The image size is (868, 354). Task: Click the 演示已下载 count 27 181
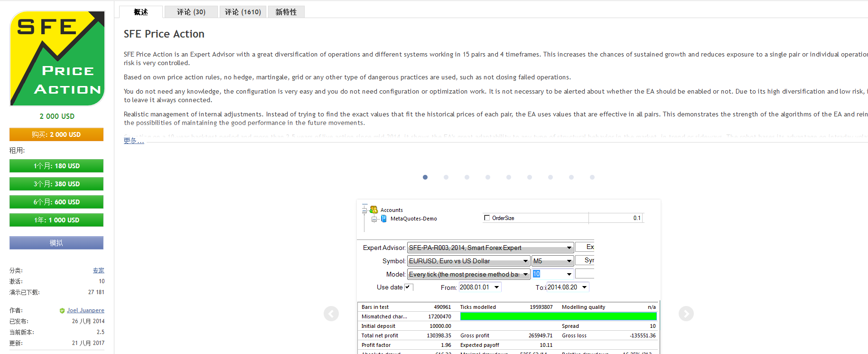point(96,292)
